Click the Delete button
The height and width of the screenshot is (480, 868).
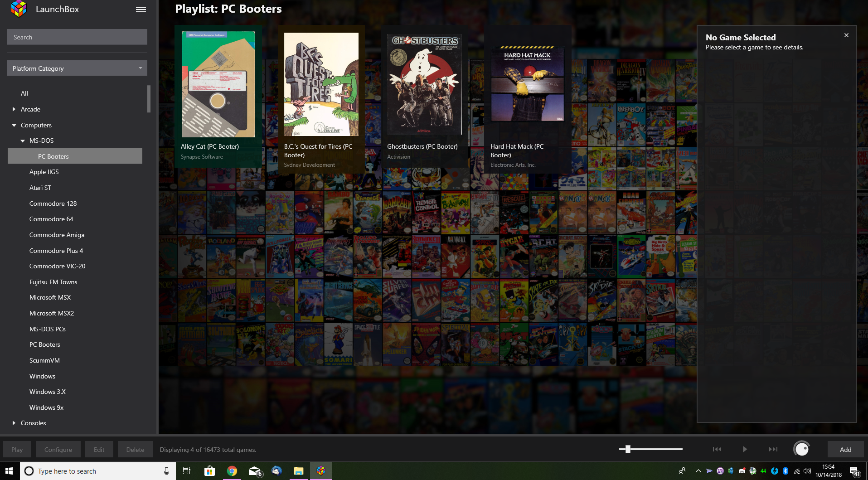pyautogui.click(x=135, y=450)
